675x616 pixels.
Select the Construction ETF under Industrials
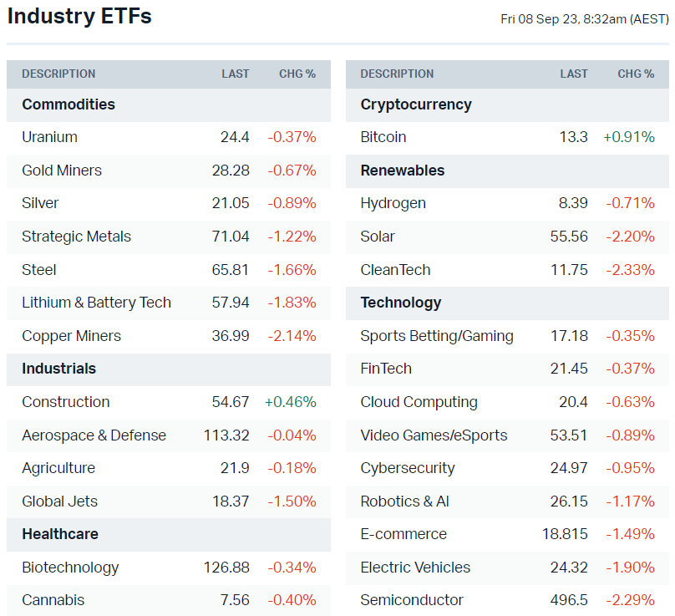tap(66, 402)
